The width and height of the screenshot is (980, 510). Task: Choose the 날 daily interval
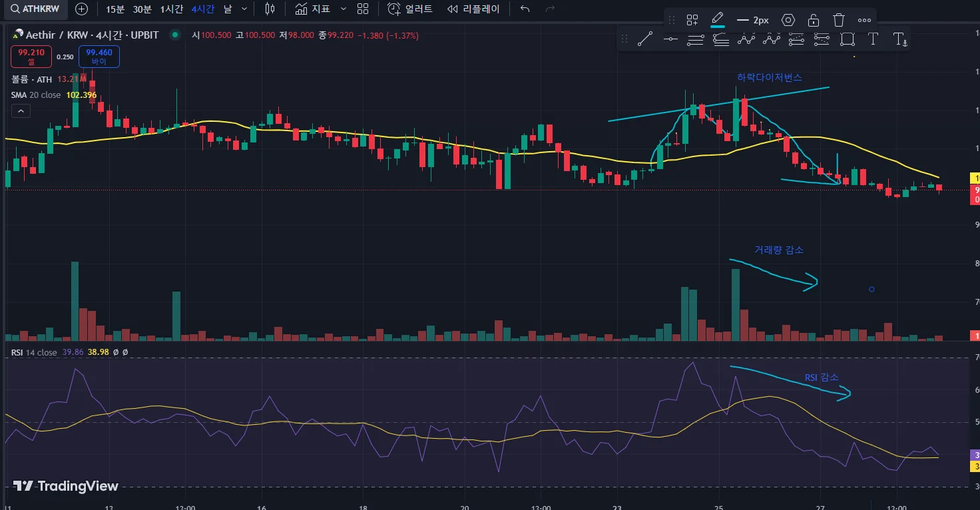pyautogui.click(x=228, y=9)
